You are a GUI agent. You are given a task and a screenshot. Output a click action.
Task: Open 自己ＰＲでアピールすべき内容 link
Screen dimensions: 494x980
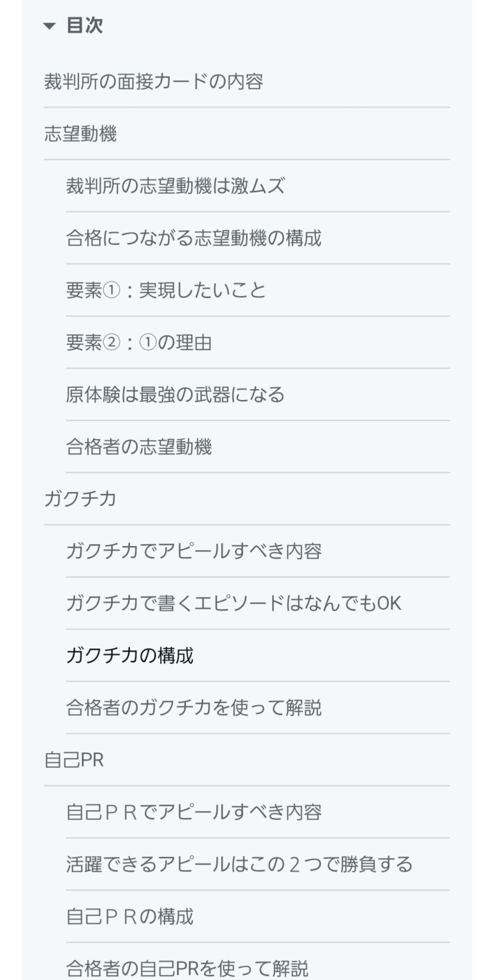coord(194,812)
